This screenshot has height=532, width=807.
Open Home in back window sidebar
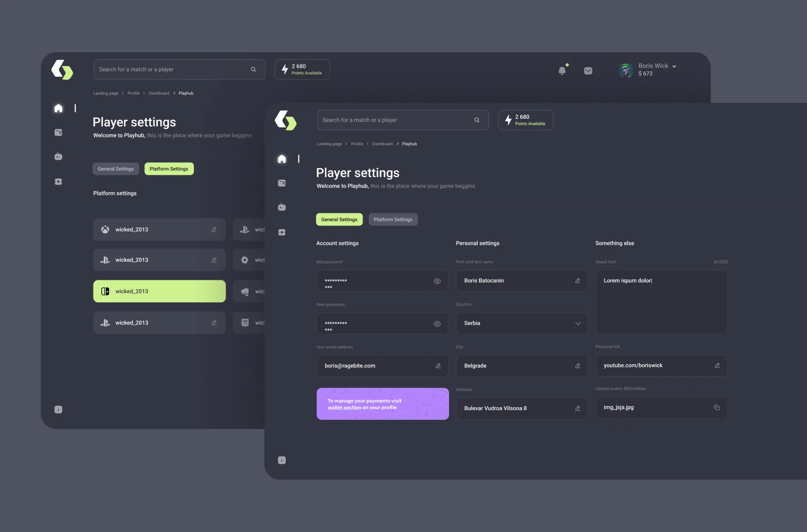point(58,108)
